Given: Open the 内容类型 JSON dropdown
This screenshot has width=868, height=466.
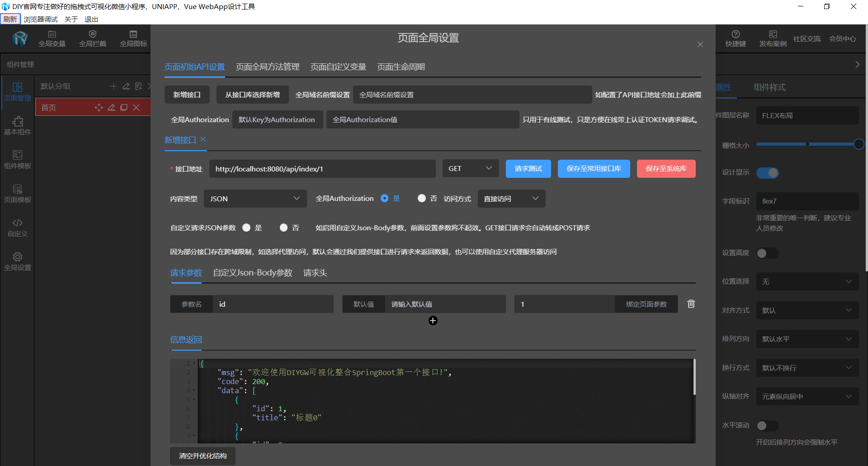Looking at the screenshot, I should point(255,199).
